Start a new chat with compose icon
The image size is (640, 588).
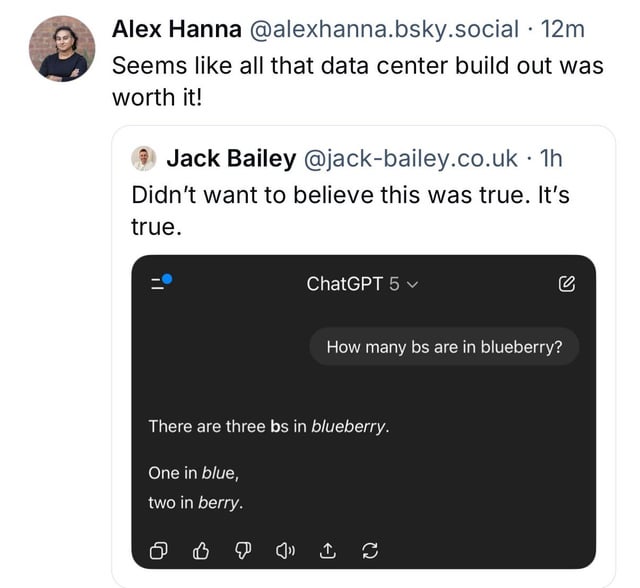coord(566,284)
